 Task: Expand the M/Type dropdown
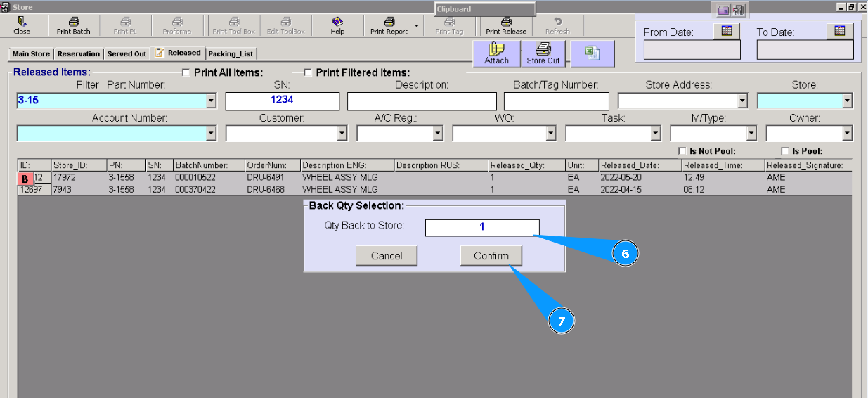(751, 133)
